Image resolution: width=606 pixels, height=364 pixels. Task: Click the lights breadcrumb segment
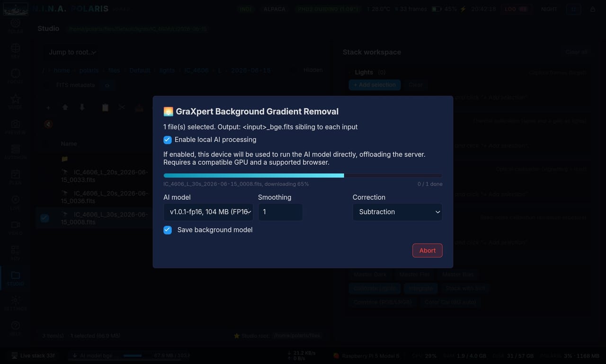[167, 70]
